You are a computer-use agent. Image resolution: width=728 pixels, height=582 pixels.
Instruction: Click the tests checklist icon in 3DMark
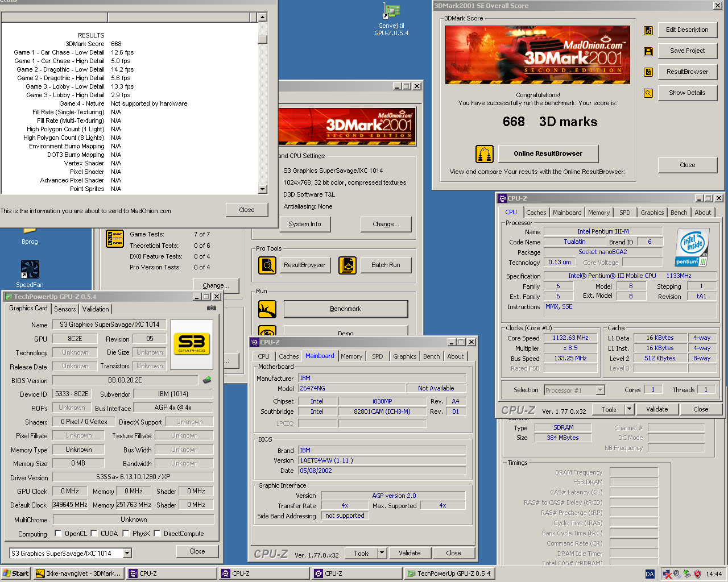pyautogui.click(x=115, y=239)
